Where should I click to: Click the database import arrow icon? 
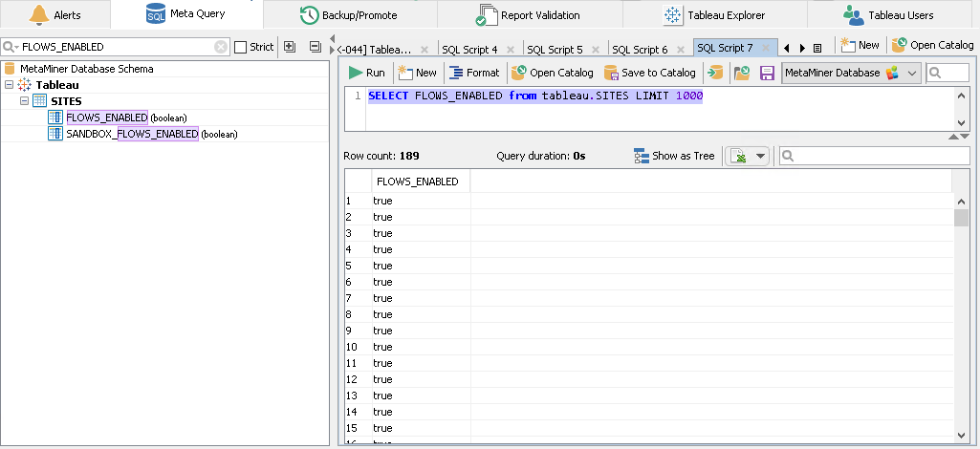click(715, 73)
